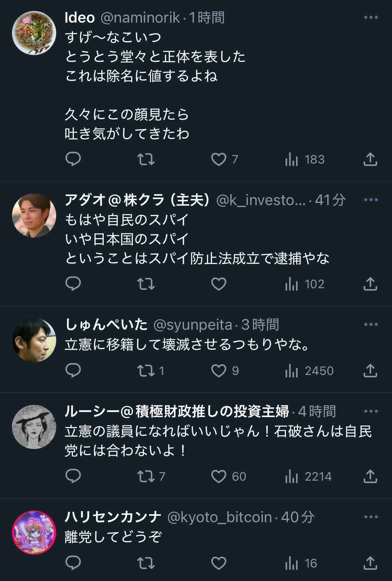This screenshot has height=581, width=392.
Task: Share the しゅんぺいた tweet
Action: 370,371
